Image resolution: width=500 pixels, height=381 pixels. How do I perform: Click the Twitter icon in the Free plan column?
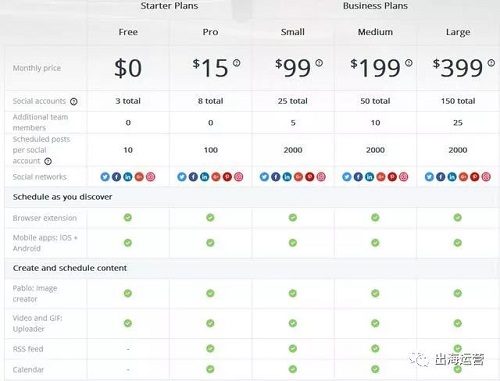coord(105,177)
